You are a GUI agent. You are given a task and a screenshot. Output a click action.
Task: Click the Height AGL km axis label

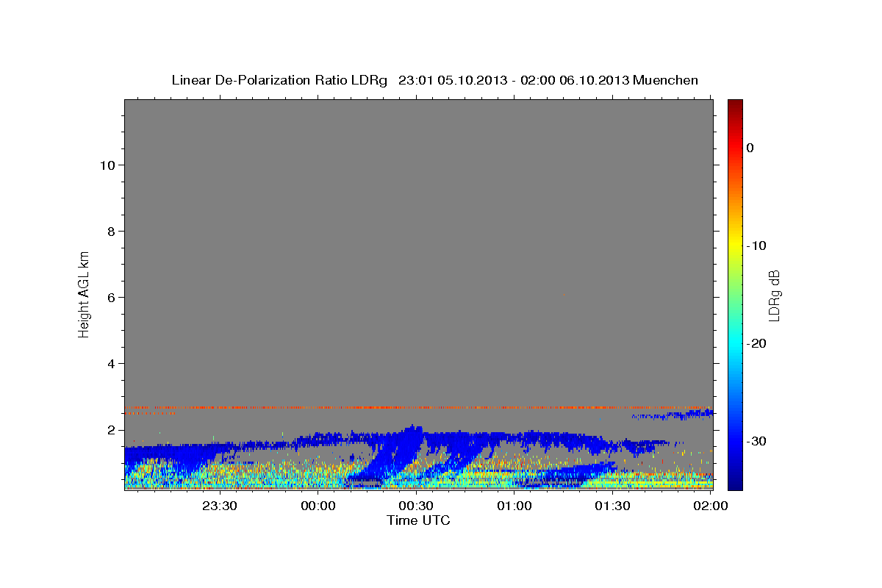point(85,293)
